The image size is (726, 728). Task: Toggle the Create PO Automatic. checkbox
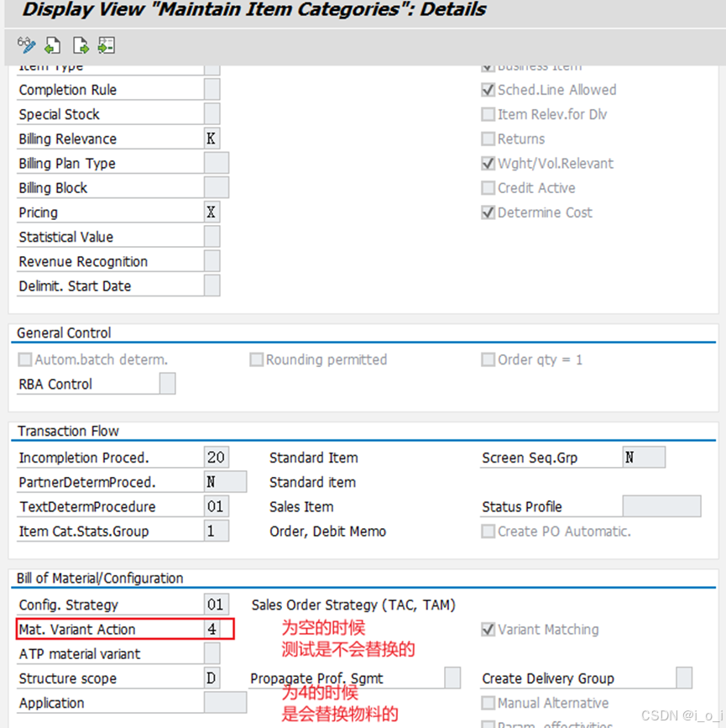tap(488, 532)
